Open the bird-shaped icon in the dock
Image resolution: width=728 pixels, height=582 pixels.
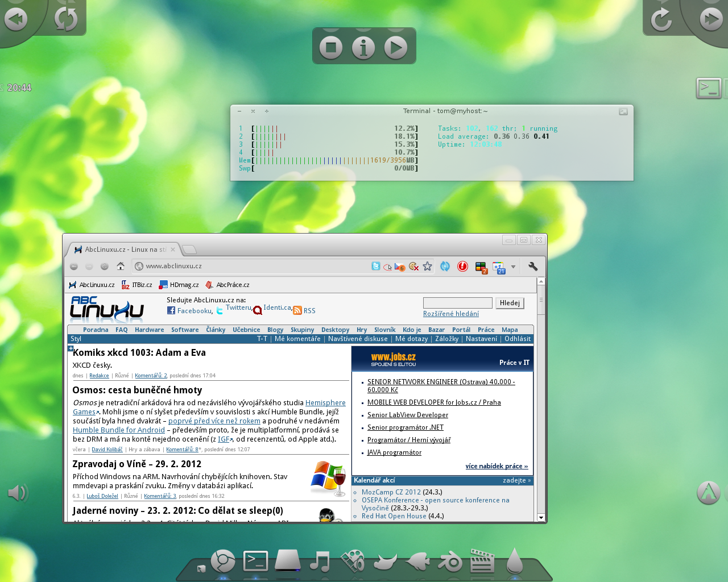coord(385,562)
